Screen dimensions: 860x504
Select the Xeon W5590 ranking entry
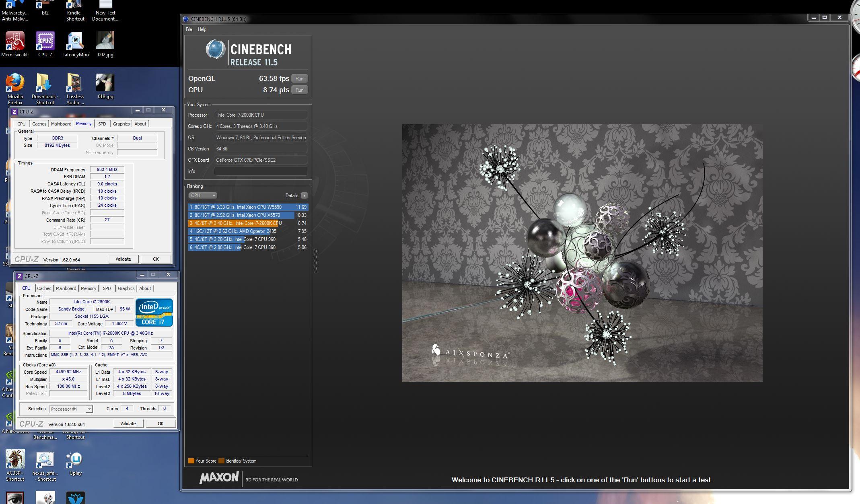248,207
